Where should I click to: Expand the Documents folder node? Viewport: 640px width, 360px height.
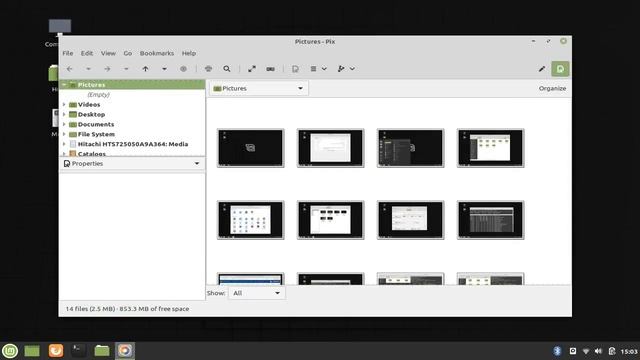(x=64, y=124)
